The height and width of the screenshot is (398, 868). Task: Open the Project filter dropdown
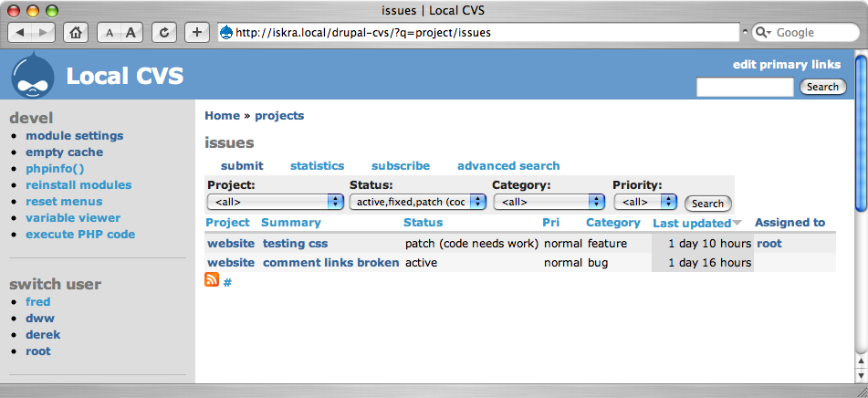pos(274,203)
